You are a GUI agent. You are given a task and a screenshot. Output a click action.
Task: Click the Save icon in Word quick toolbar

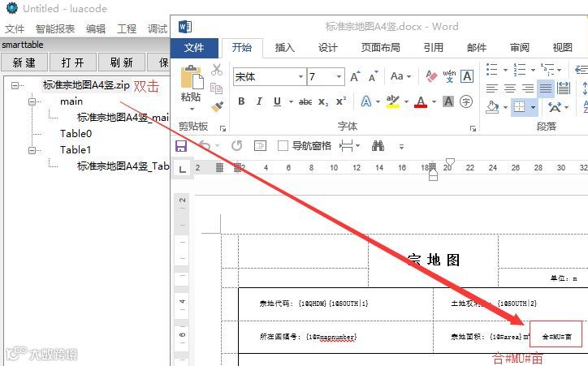tap(181, 146)
